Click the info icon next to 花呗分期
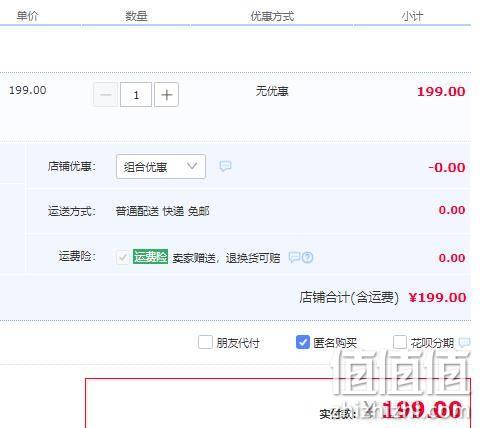The width and height of the screenshot is (480, 428). [464, 342]
